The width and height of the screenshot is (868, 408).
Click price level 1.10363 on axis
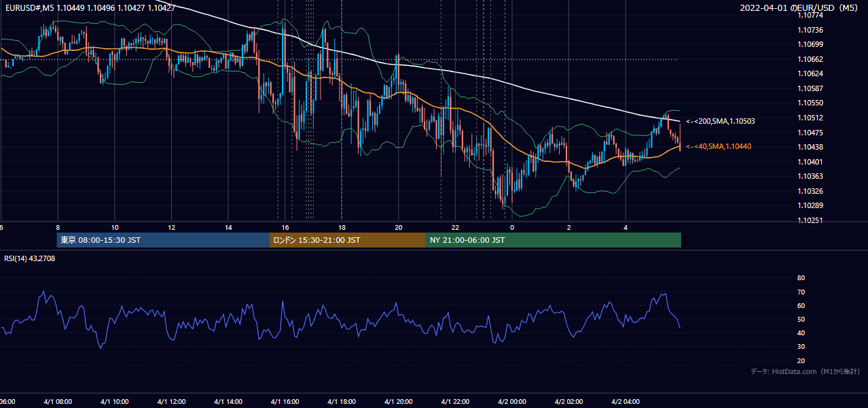click(809, 176)
